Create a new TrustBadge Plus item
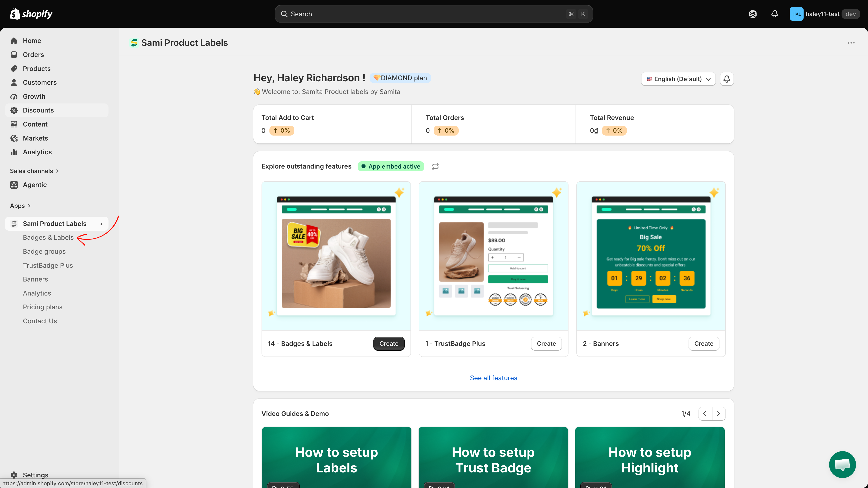868x488 pixels. tap(546, 343)
